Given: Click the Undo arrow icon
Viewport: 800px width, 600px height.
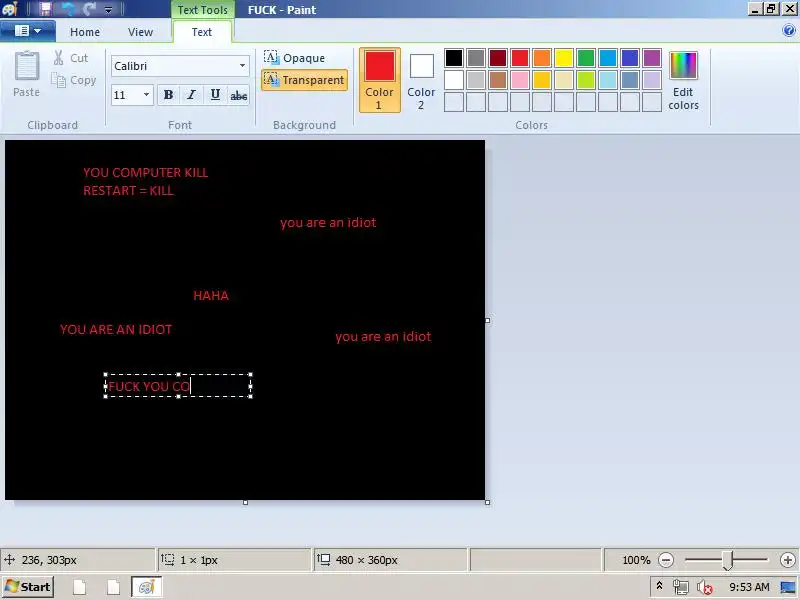Looking at the screenshot, I should (67, 9).
